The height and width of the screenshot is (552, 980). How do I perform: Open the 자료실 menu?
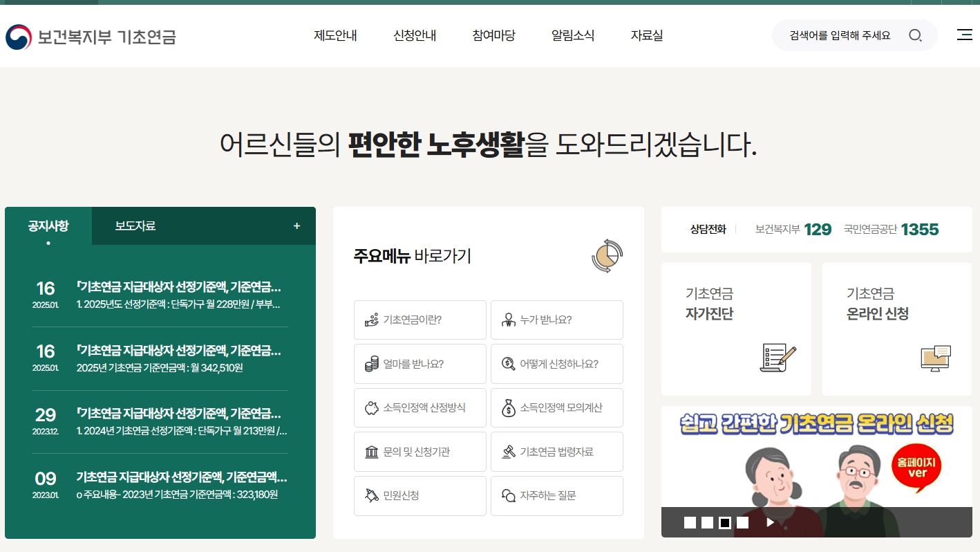647,35
